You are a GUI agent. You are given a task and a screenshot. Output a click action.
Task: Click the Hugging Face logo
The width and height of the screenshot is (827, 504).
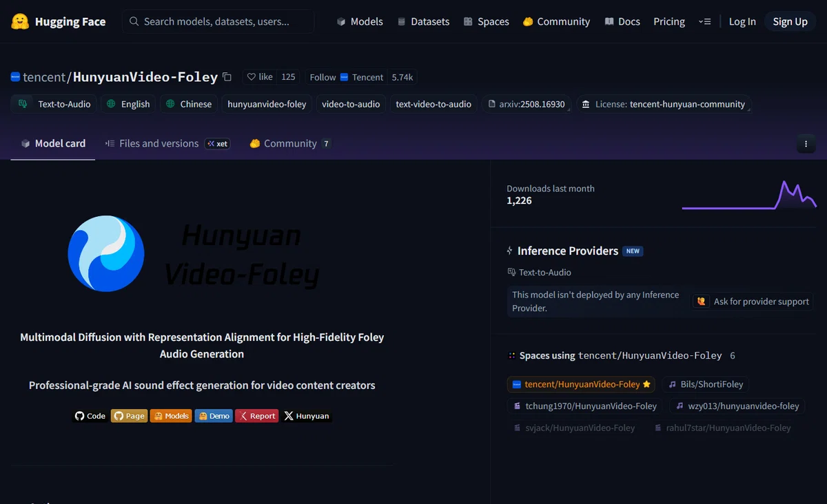coord(59,21)
